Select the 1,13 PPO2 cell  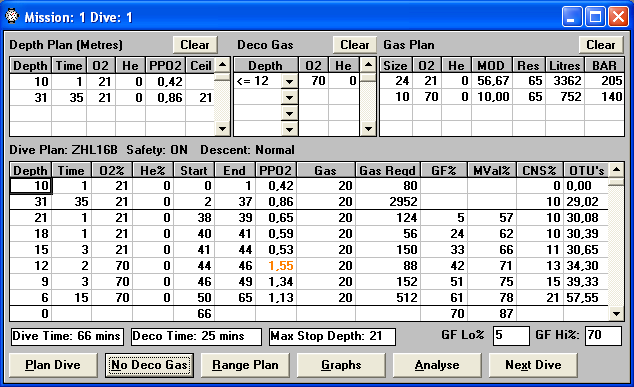pos(276,298)
